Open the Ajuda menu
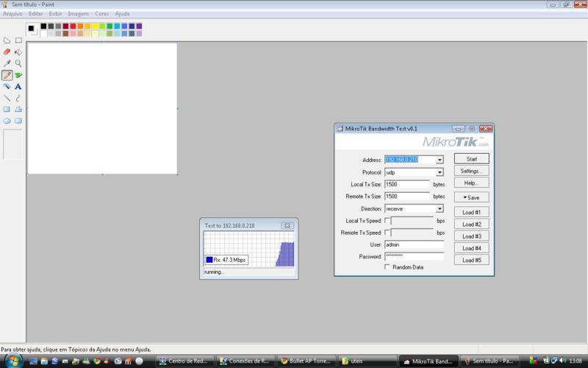The height and width of the screenshot is (368, 588). click(122, 13)
